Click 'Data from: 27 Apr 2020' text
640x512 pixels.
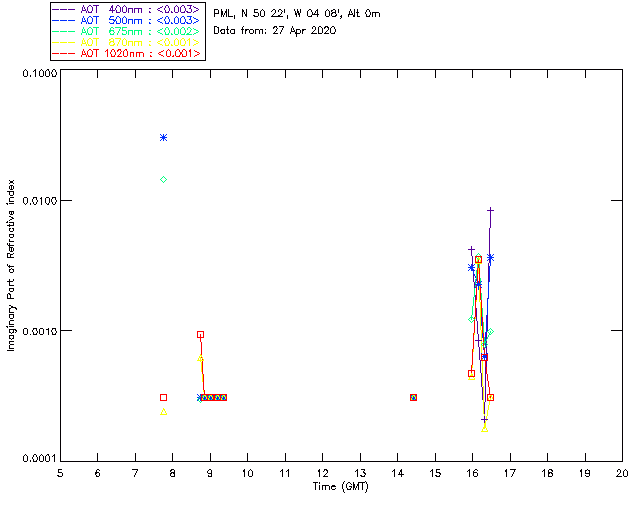coord(275,31)
